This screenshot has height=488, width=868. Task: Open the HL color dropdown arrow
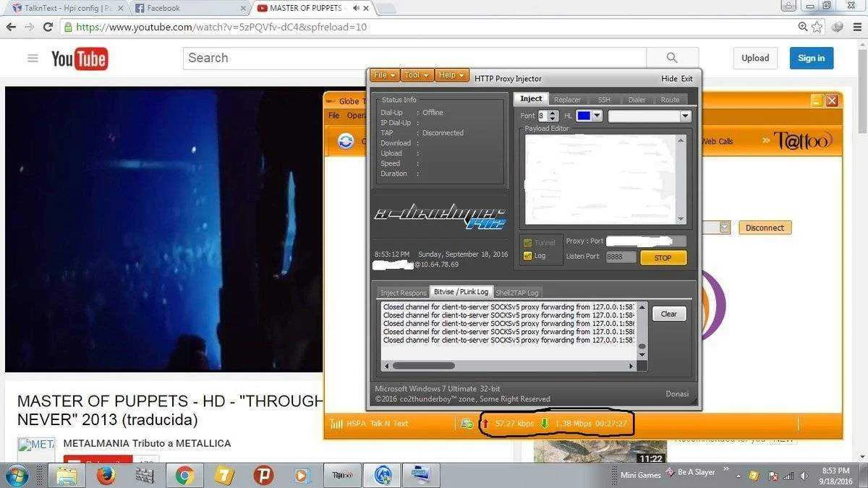pyautogui.click(x=597, y=116)
